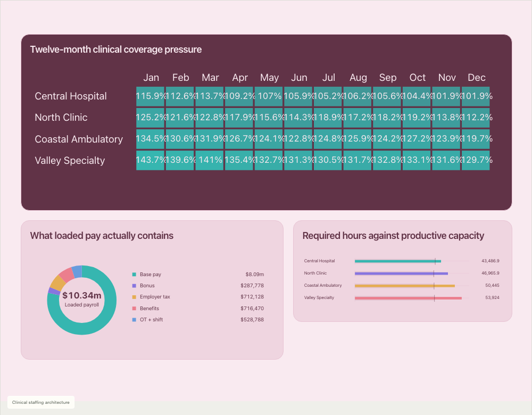Click North Clinic July cell 118.9%
Viewport: 532px width, 415px height.
click(x=328, y=118)
